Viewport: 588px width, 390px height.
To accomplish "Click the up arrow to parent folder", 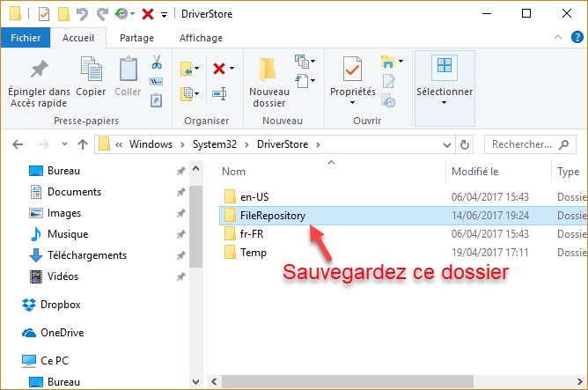I will 82,143.
